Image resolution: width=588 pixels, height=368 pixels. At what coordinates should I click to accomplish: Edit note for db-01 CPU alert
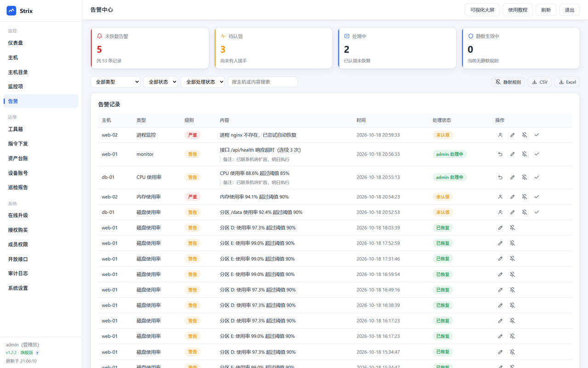(512, 177)
